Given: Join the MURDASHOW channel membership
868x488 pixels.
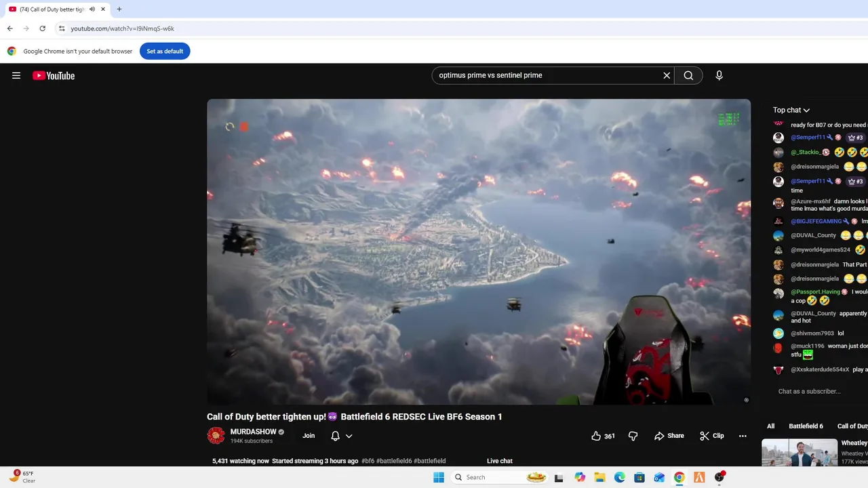Looking at the screenshot, I should 309,436.
